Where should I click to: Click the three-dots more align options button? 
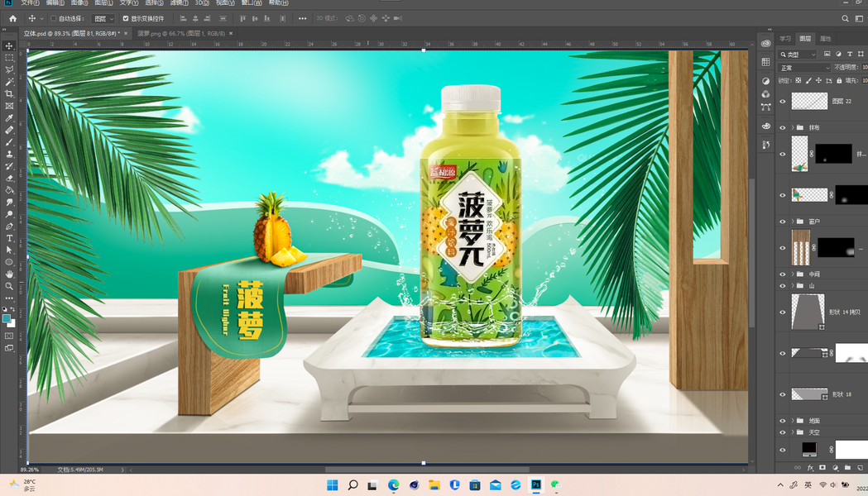click(x=302, y=18)
